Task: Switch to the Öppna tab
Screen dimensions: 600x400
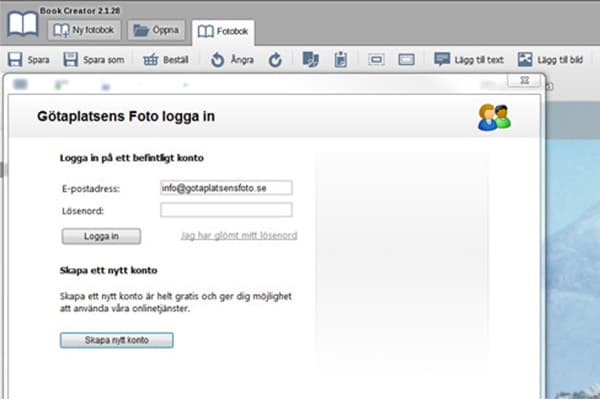Action: (x=156, y=30)
